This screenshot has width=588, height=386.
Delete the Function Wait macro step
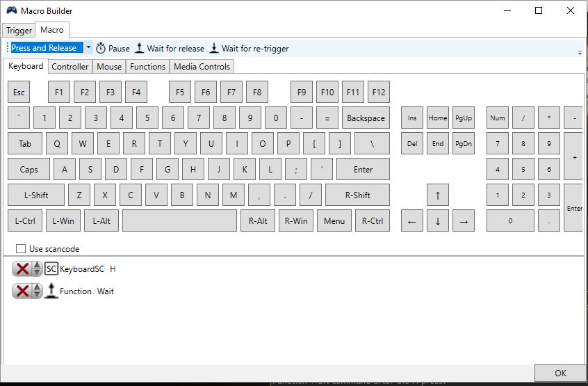coord(22,291)
